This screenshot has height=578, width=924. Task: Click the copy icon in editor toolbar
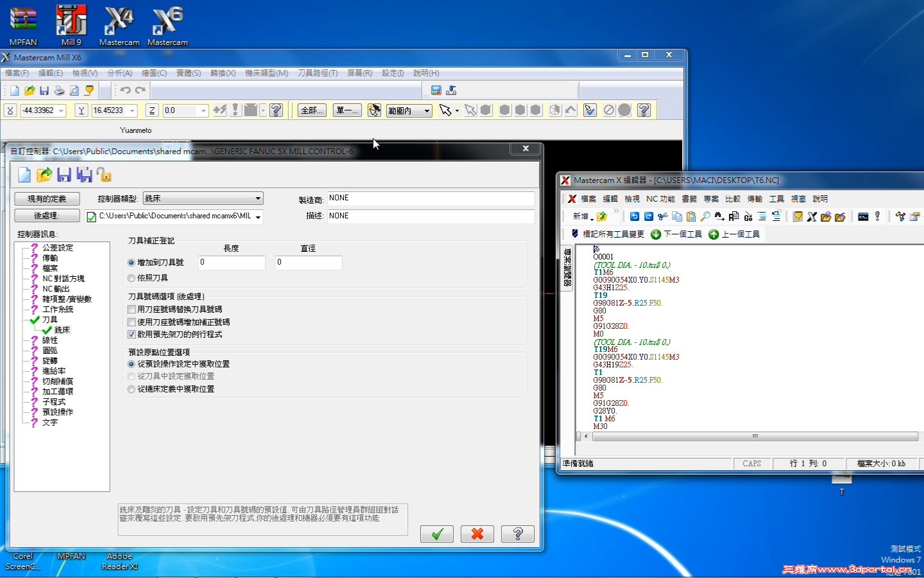(677, 216)
